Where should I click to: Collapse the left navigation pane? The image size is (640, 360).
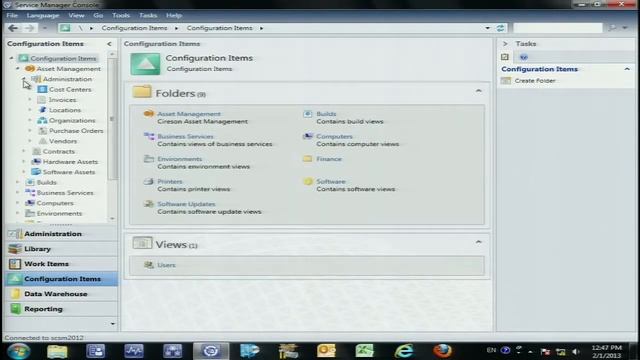tap(109, 44)
